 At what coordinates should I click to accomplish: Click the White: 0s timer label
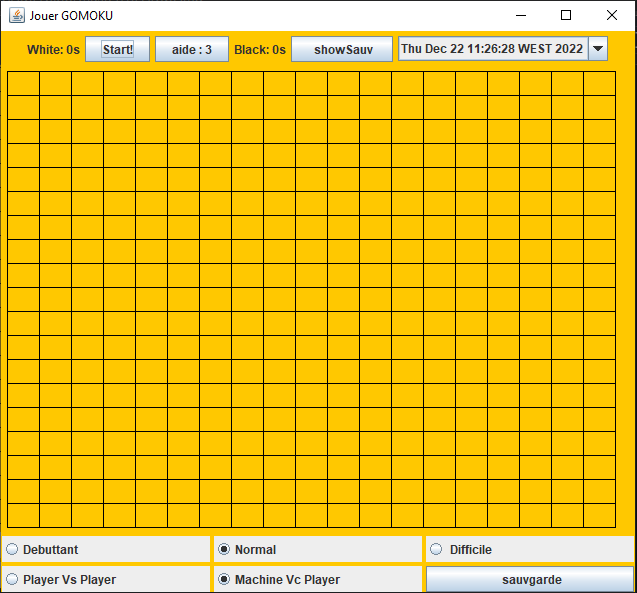[x=53, y=50]
